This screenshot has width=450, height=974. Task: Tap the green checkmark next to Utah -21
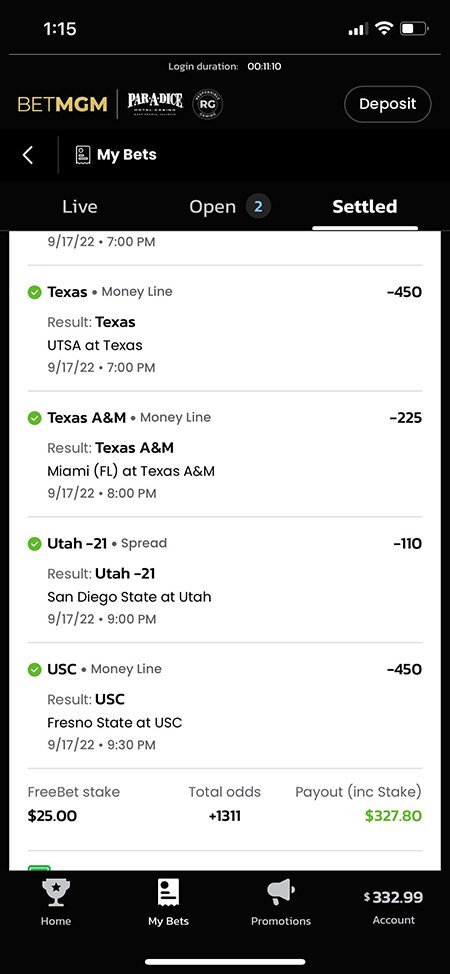point(35,544)
